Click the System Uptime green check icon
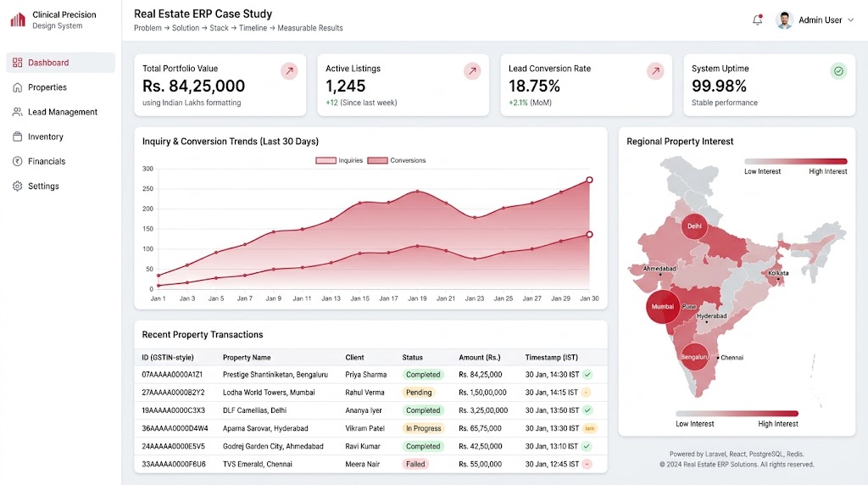 click(838, 71)
